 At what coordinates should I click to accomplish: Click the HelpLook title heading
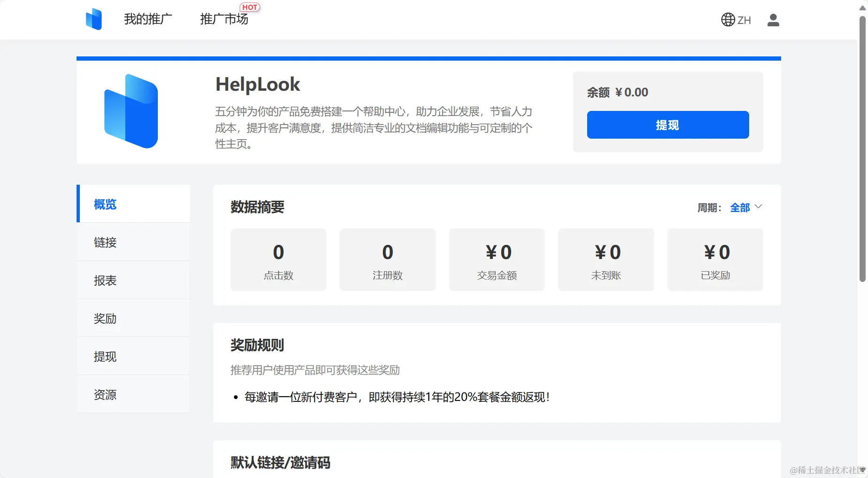coord(257,85)
